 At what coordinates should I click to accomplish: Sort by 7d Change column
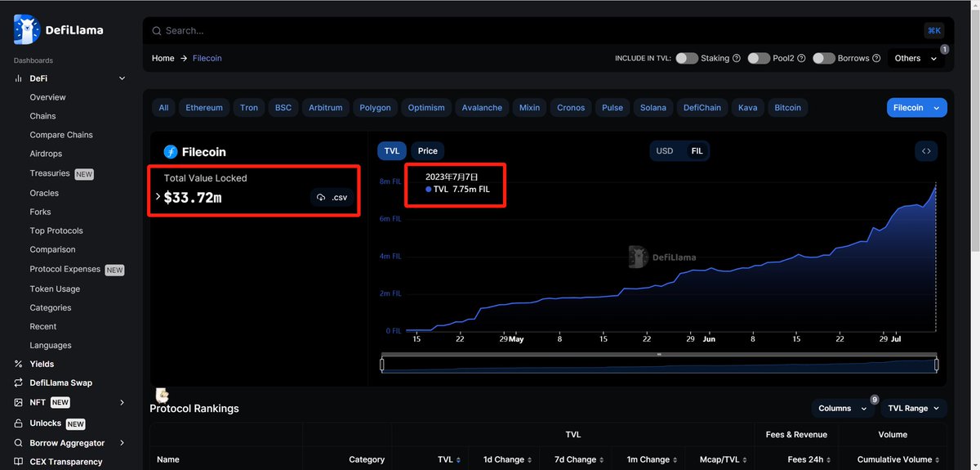click(x=604, y=460)
